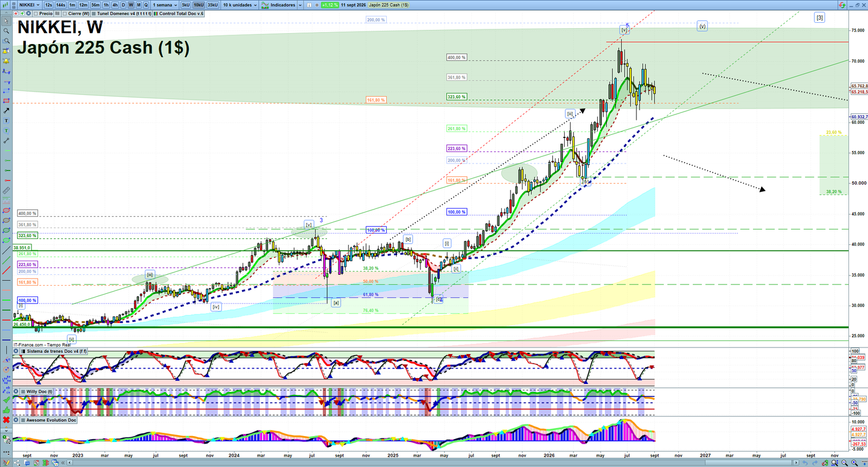868x467 pixels.
Task: Select the W weekly timeframe
Action: (131, 5)
